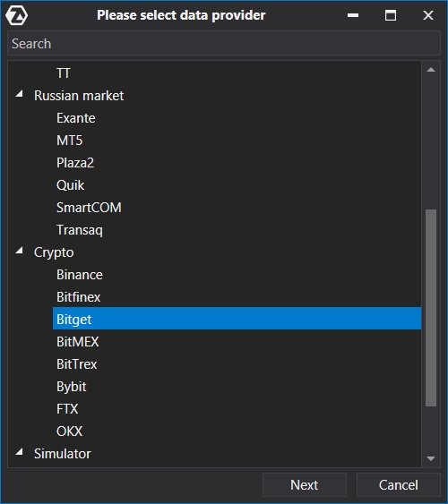Viewport: 448px width, 504px height.
Task: Click the scrollbar down arrow
Action: pos(431,458)
